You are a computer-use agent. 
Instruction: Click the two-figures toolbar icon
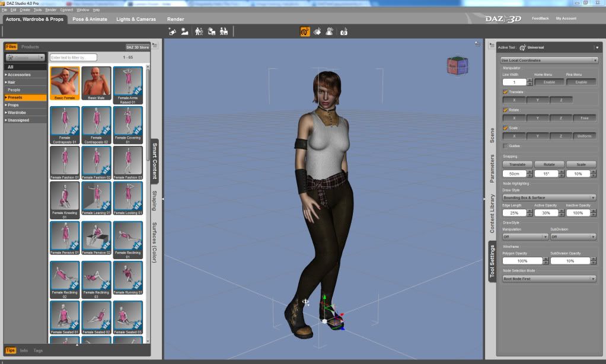[x=199, y=31]
